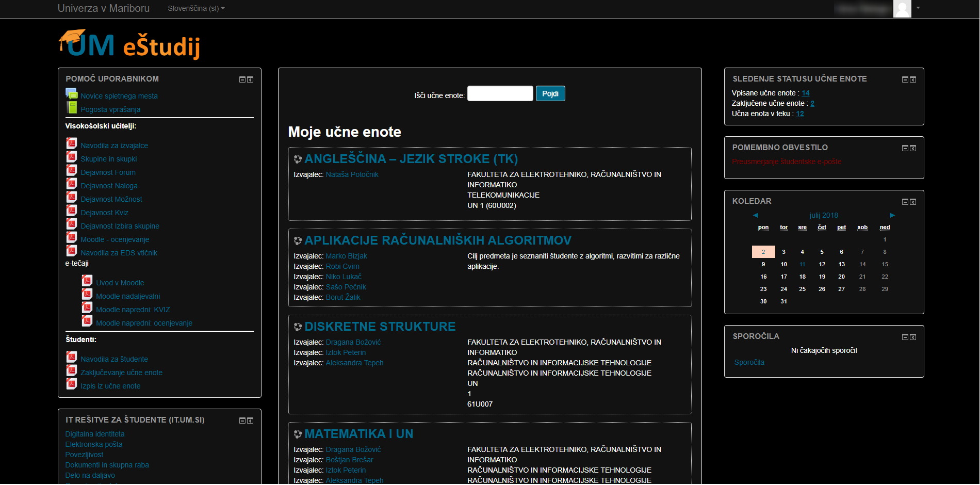This screenshot has height=485, width=980.
Task: Open PDF icon beside Moodle napredni: KVIZ
Action: [87, 308]
